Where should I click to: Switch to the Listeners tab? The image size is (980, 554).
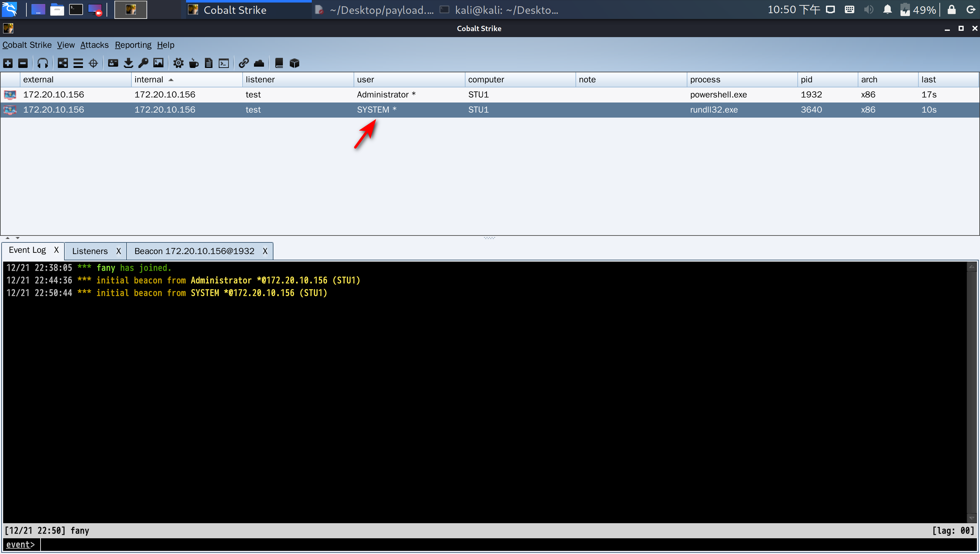[x=90, y=251]
